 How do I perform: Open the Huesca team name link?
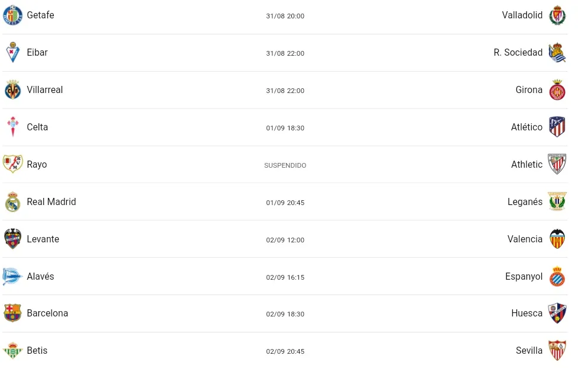[526, 313]
